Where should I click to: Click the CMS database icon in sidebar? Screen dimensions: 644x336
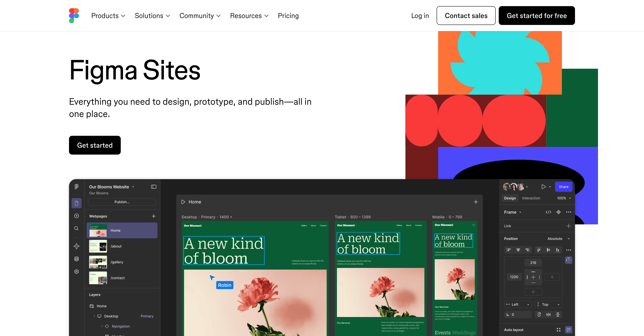[76, 259]
